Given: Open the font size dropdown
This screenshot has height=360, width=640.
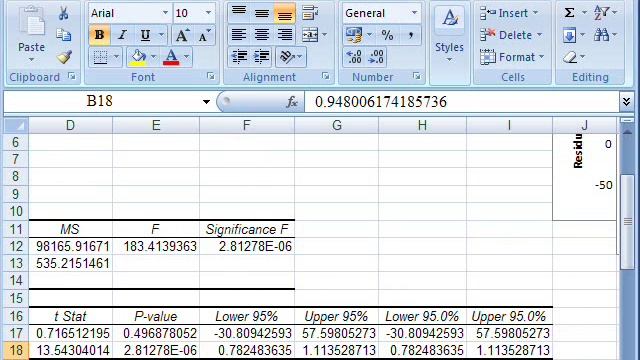Looking at the screenshot, I should (x=208, y=13).
